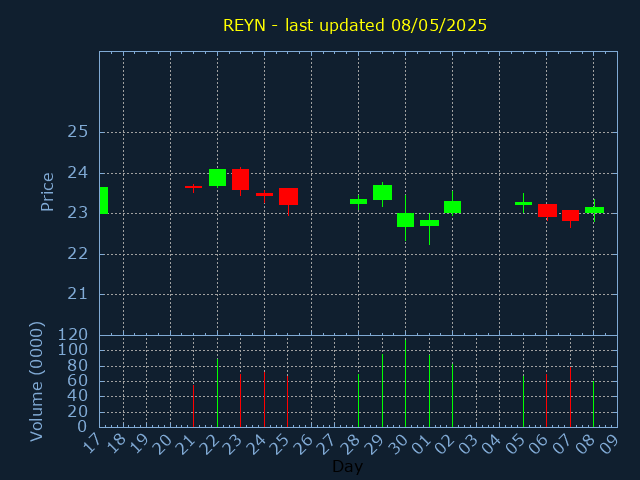Viewport: 640px width, 480px height.
Task: Click the Price axis label
Action: (47, 192)
